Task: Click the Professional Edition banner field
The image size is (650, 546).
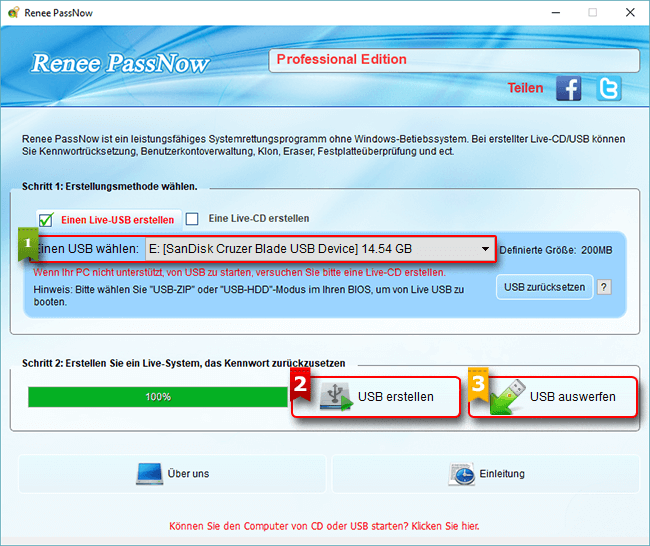Action: point(454,61)
